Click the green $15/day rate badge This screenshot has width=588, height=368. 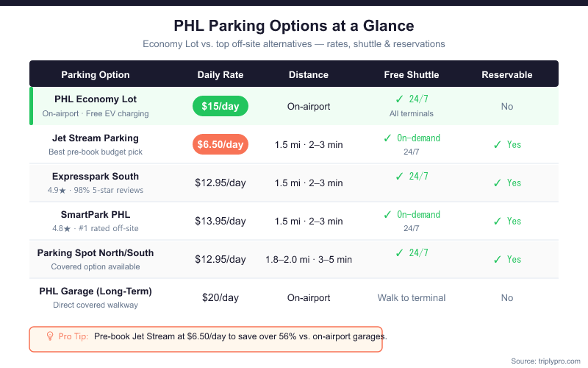220,107
